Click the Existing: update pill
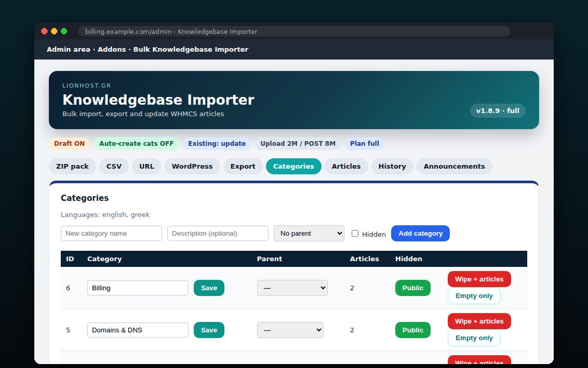 tap(217, 144)
